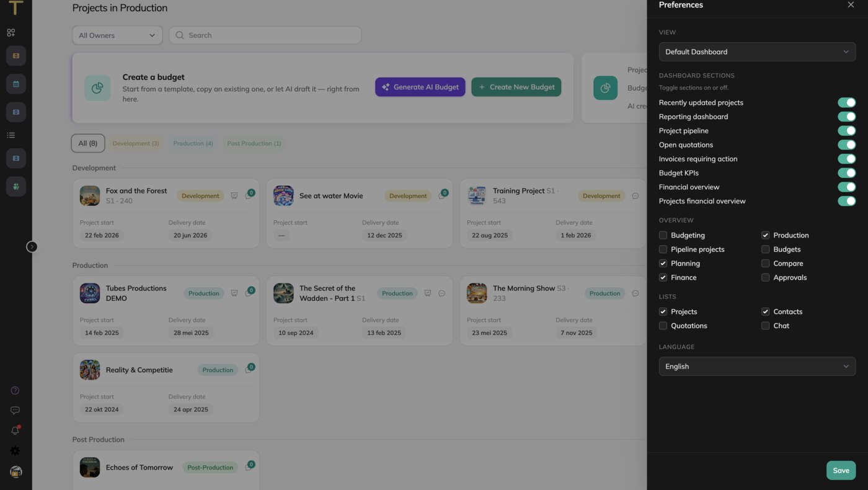Open Reality & Competitie comments icon
The width and height of the screenshot is (868, 490).
click(x=249, y=369)
